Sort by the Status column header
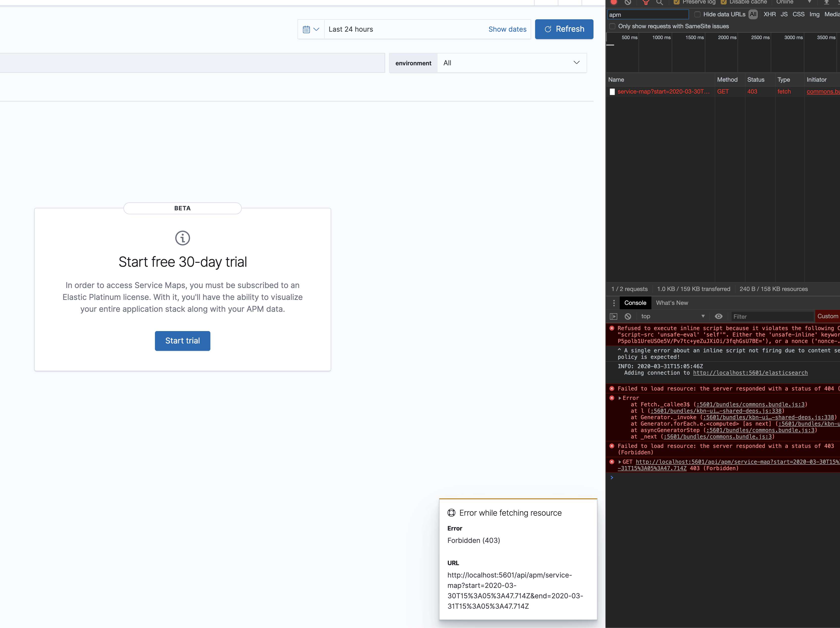Image resolution: width=840 pixels, height=628 pixels. click(x=760, y=80)
